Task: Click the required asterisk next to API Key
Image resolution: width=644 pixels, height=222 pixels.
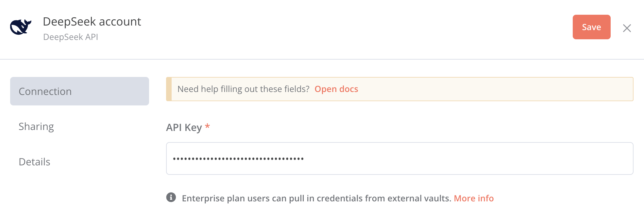Action: point(208,127)
